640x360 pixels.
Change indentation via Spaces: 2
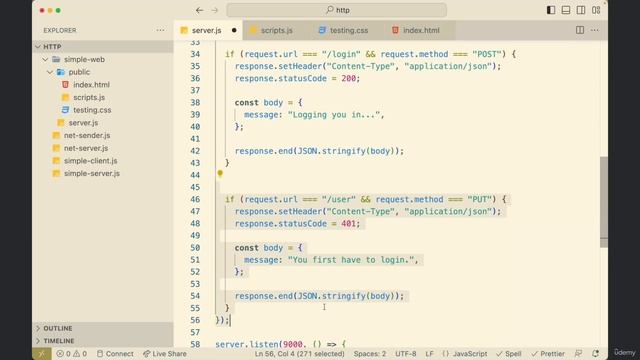click(369, 354)
